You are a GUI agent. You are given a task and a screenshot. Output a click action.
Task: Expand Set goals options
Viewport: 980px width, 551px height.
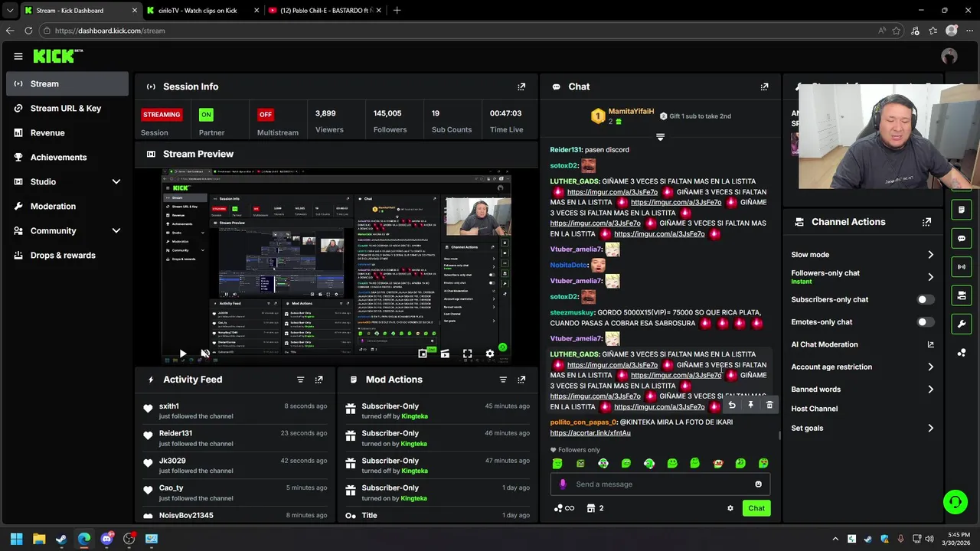click(930, 429)
